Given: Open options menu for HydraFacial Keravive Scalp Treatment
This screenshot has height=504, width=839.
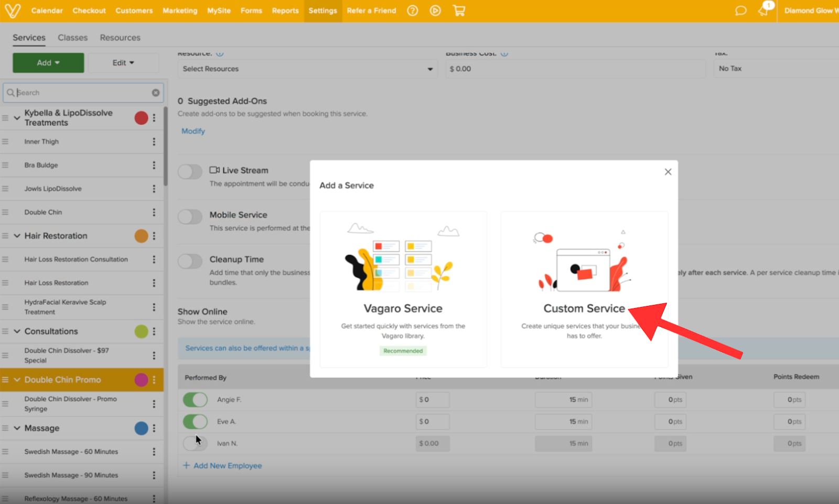Looking at the screenshot, I should pos(154,307).
